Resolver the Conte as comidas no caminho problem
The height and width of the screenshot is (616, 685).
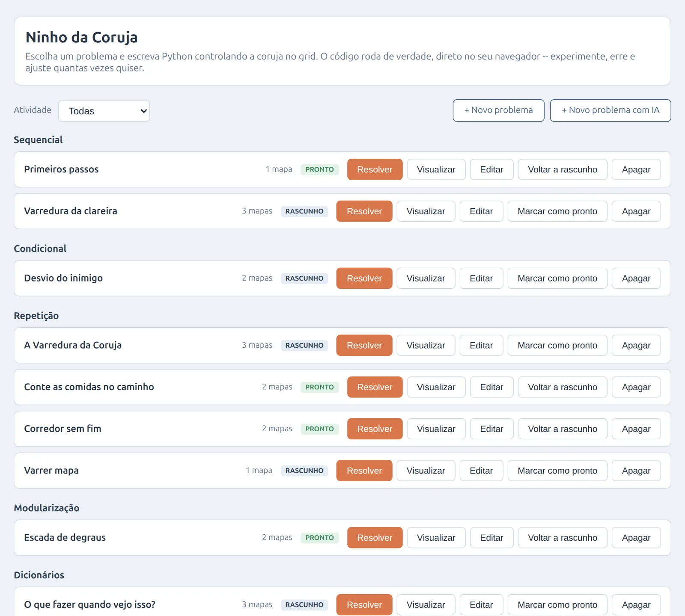pyautogui.click(x=375, y=387)
